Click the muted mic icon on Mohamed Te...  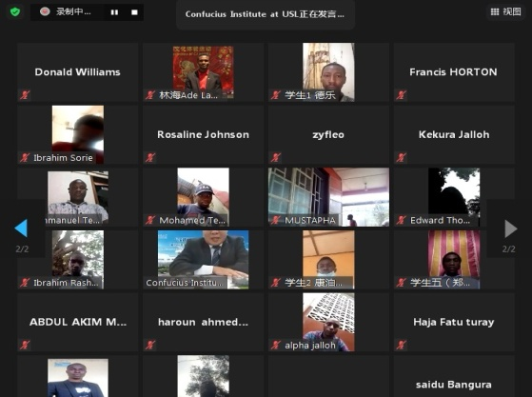pyautogui.click(x=150, y=220)
